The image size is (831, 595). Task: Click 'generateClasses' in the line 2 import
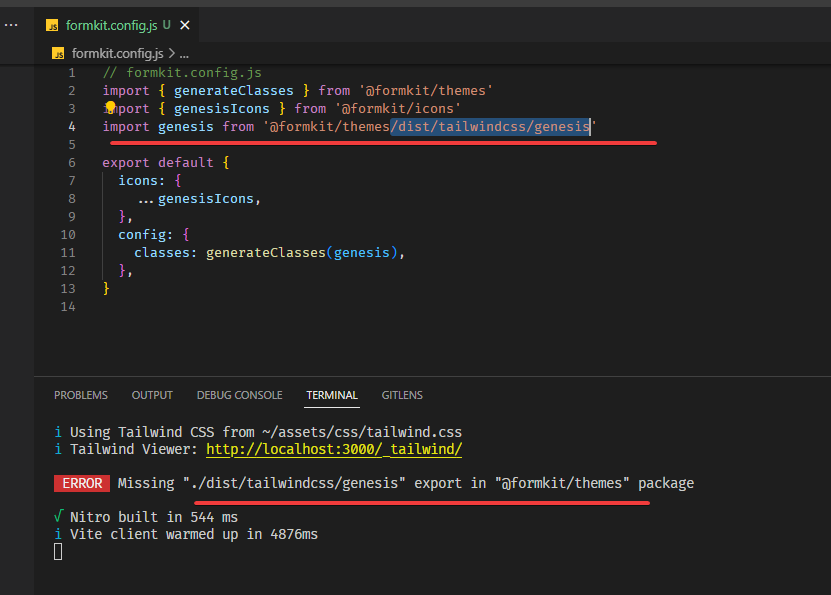click(x=234, y=91)
